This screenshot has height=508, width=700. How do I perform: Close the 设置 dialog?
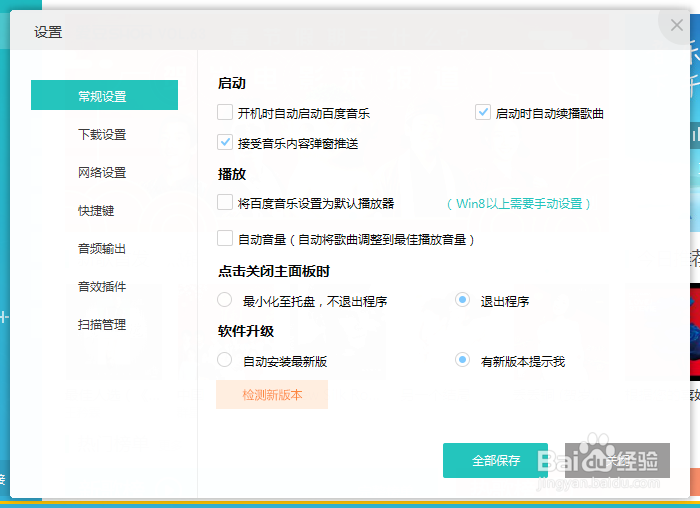pyautogui.click(x=677, y=25)
